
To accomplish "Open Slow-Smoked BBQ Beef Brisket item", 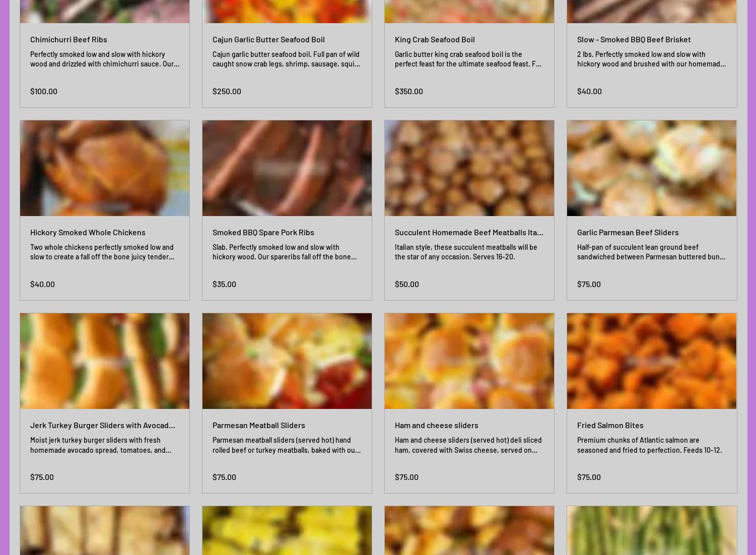I will pyautogui.click(x=634, y=39).
